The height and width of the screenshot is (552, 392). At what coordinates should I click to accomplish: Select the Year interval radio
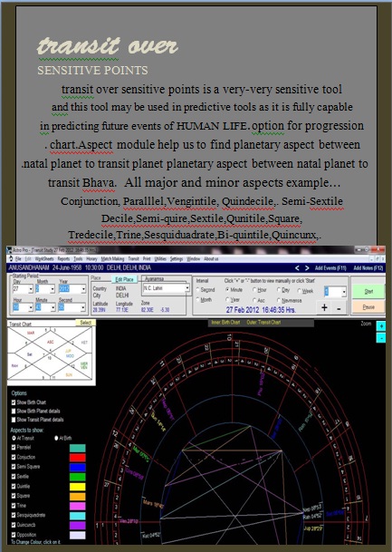click(x=227, y=300)
